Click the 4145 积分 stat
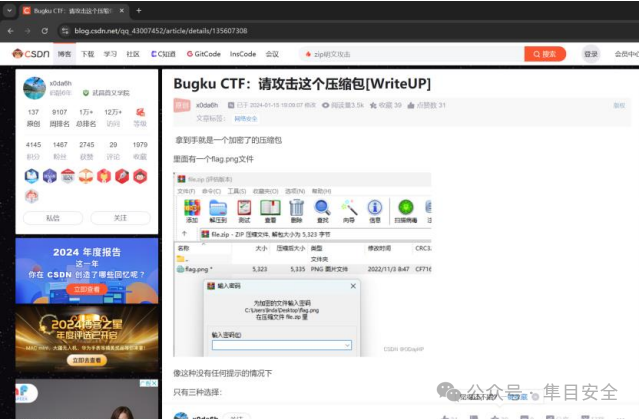Screen dimensions: 639x419 click(33, 150)
